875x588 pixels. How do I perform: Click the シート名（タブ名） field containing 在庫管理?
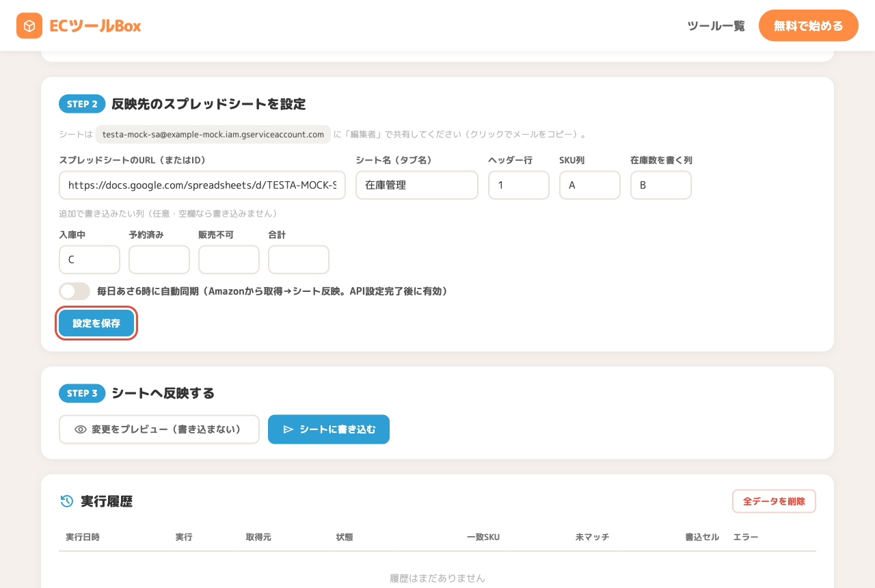[x=417, y=185]
